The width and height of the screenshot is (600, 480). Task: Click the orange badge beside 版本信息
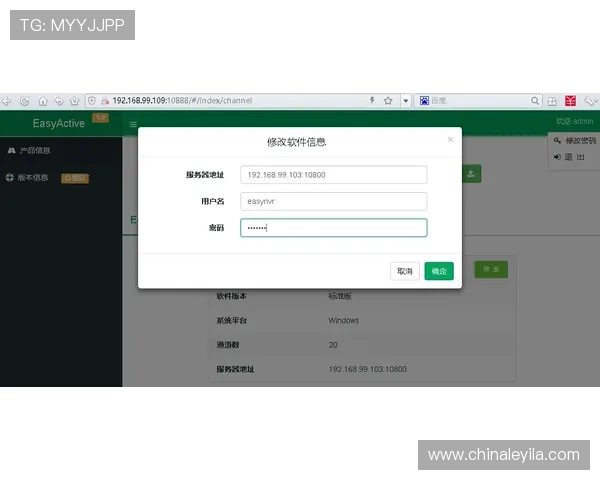pyautogui.click(x=75, y=178)
